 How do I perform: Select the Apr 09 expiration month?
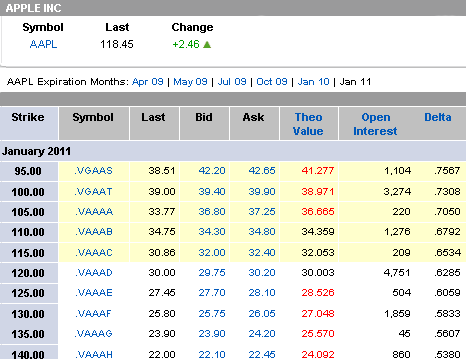point(148,82)
